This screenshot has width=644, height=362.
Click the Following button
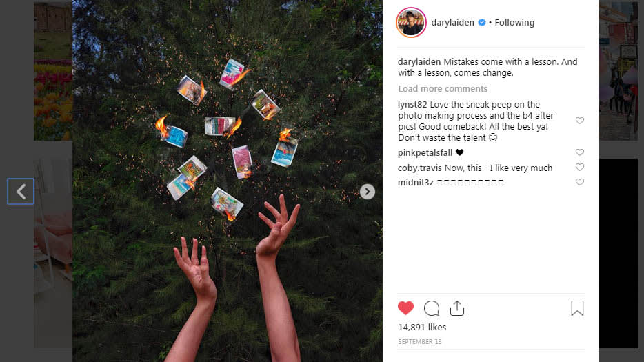point(514,23)
